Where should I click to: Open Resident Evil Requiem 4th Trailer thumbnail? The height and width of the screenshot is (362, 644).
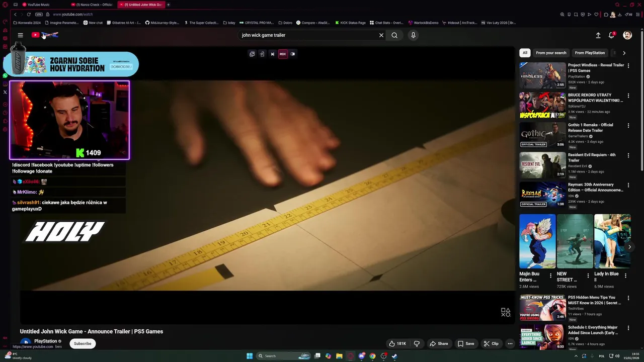(x=542, y=165)
